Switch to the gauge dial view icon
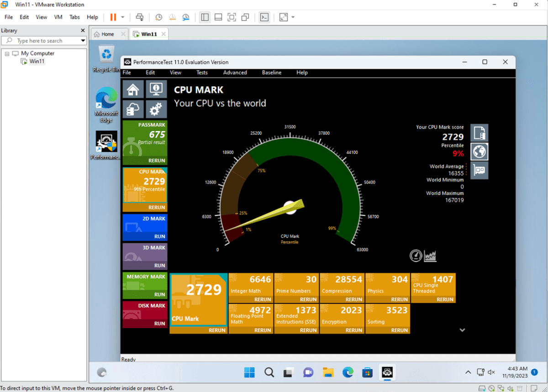This screenshot has height=392, width=548. click(416, 256)
